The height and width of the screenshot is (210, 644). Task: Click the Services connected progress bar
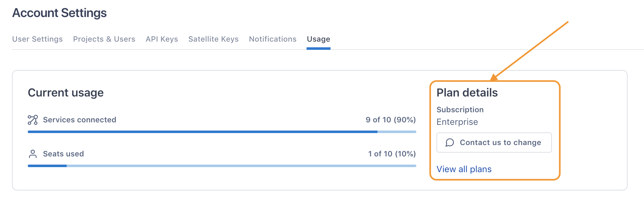click(222, 132)
